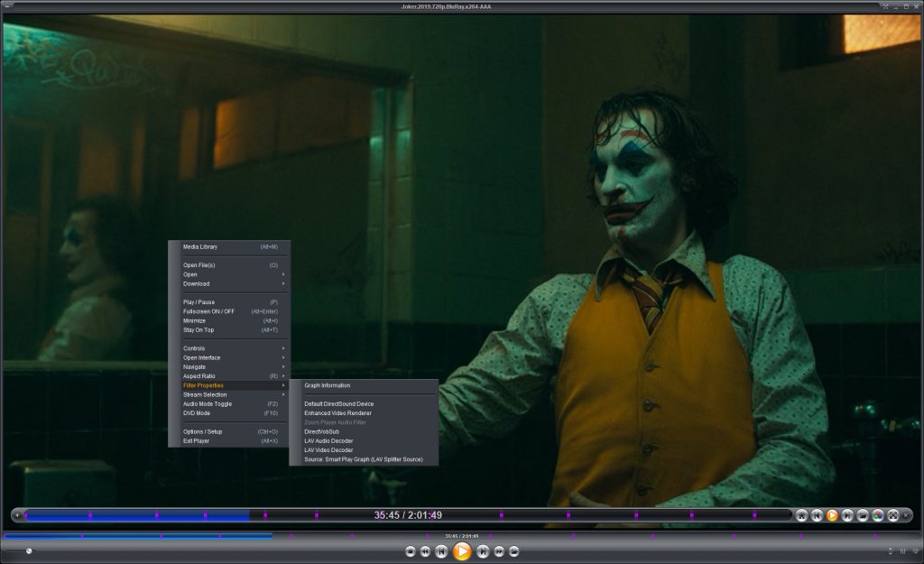
Task: Click the playlist lines icon at bottom-right corner
Action: click(914, 551)
